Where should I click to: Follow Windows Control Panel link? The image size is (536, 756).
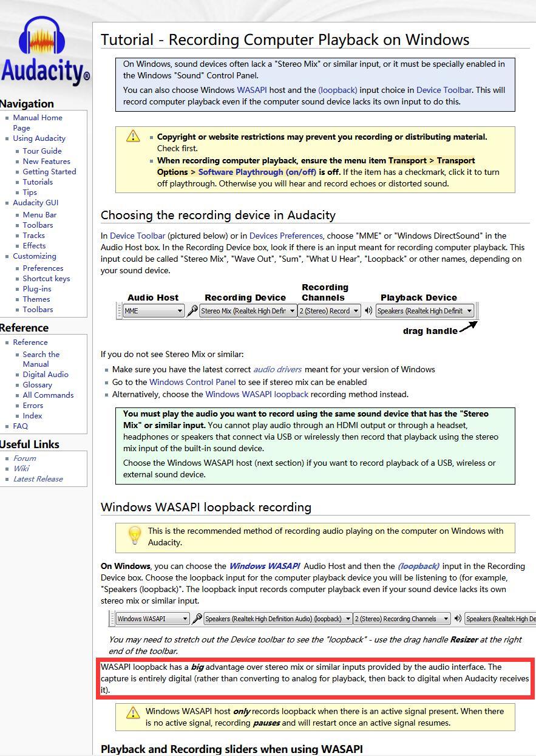[192, 382]
